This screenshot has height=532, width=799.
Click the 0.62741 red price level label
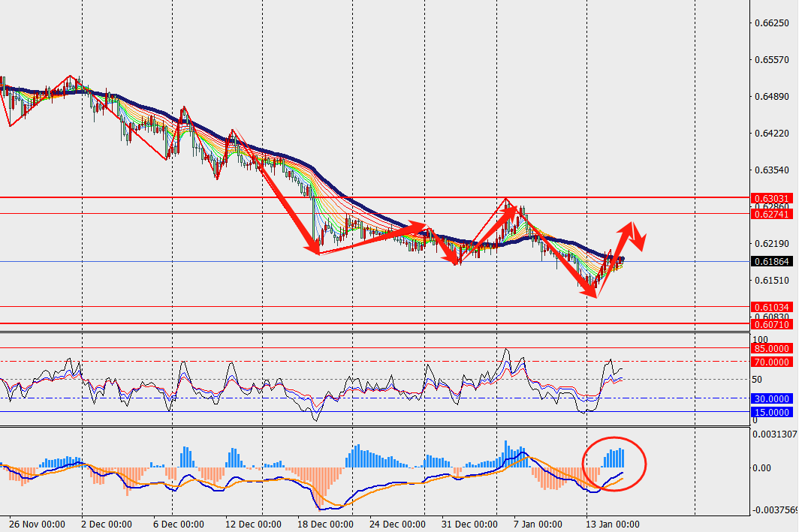(x=771, y=215)
